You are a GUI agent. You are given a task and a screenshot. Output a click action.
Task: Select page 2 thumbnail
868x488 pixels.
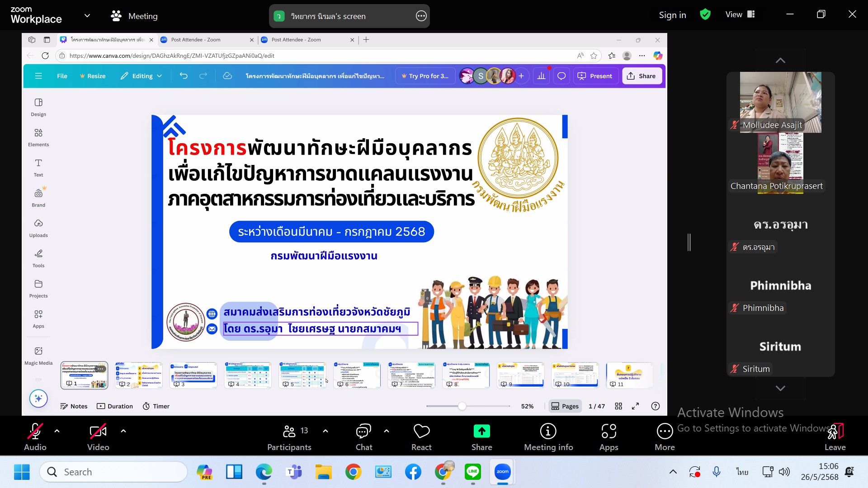pyautogui.click(x=139, y=375)
